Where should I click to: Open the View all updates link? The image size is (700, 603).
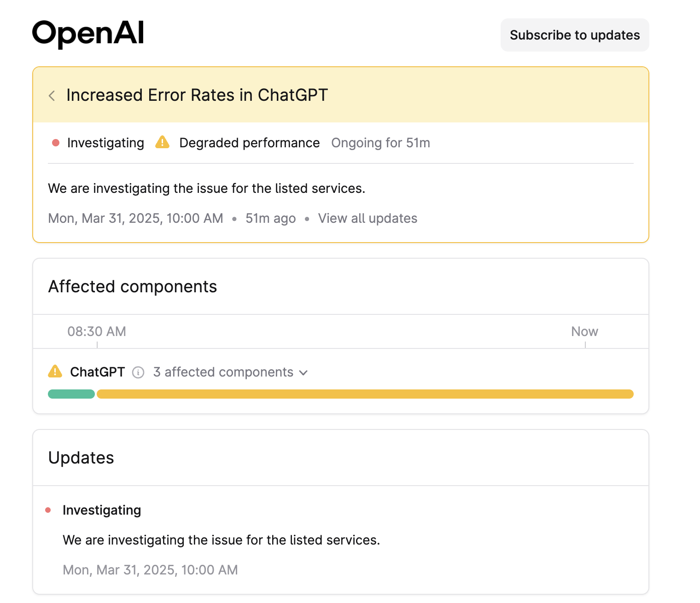tap(367, 218)
